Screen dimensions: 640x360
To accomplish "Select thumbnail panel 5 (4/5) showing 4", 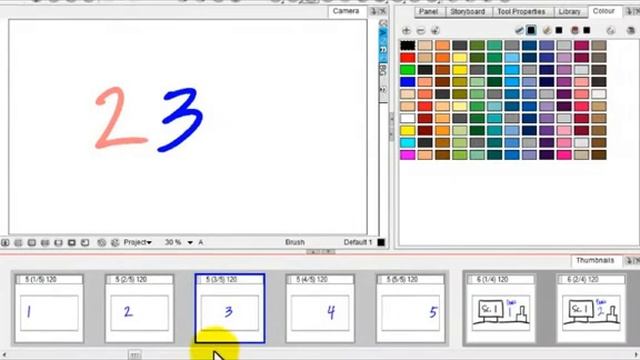I will coord(320,309).
